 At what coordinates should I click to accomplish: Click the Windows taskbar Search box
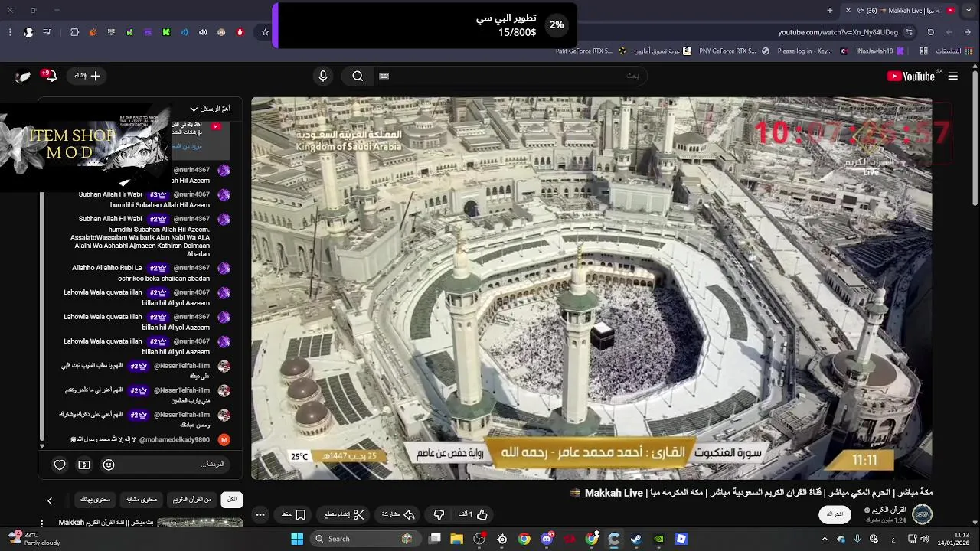[365, 539]
